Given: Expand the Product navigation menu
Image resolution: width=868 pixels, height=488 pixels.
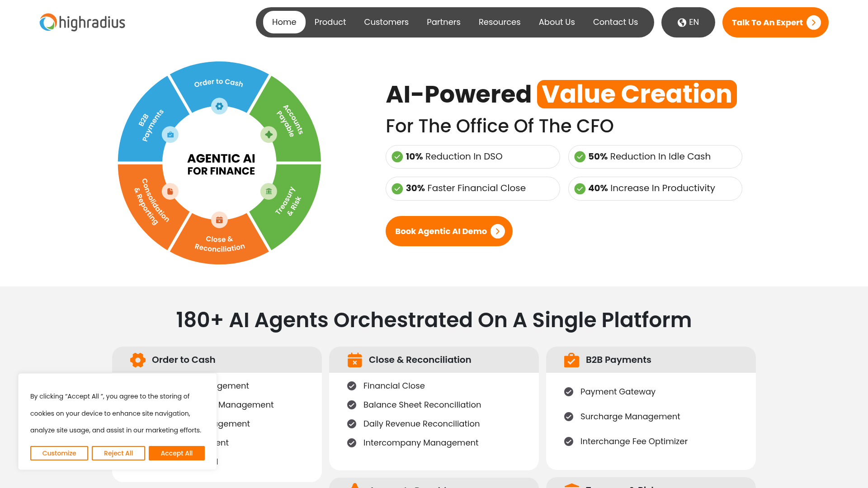Looking at the screenshot, I should coord(330,22).
